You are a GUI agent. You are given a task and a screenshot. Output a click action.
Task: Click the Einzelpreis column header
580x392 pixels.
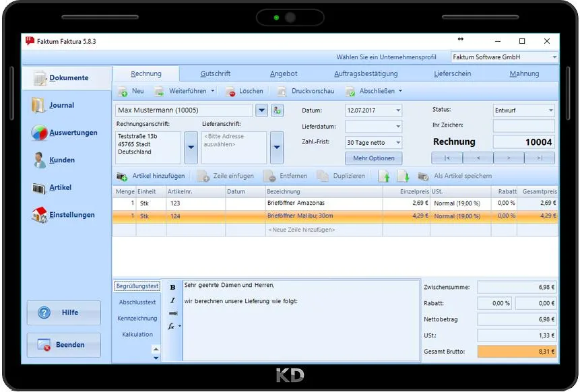coord(406,191)
